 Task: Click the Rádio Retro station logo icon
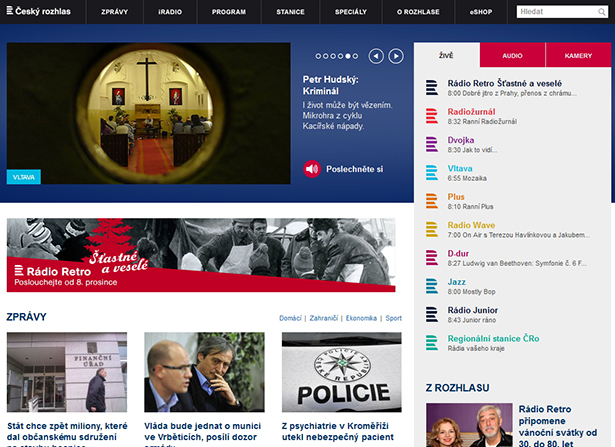tap(432, 87)
